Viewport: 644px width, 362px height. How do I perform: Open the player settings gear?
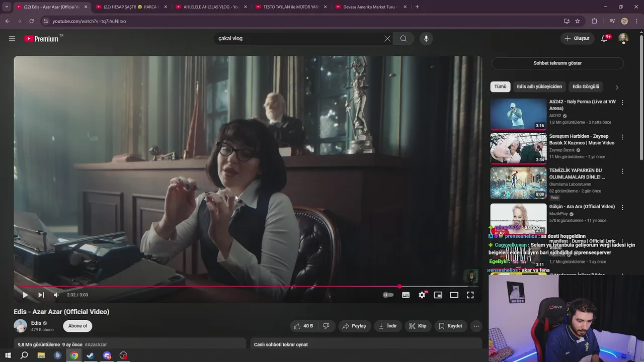pos(422,295)
